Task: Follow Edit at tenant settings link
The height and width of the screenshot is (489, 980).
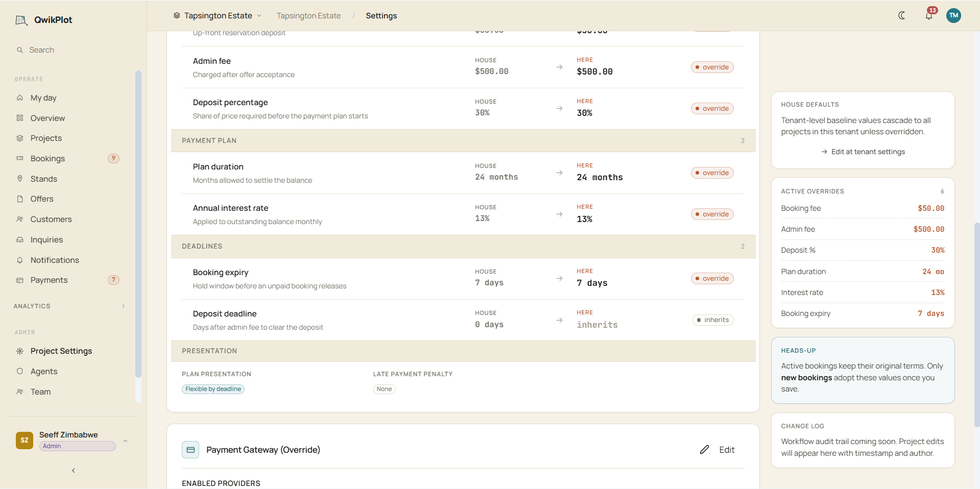Action: click(x=863, y=152)
